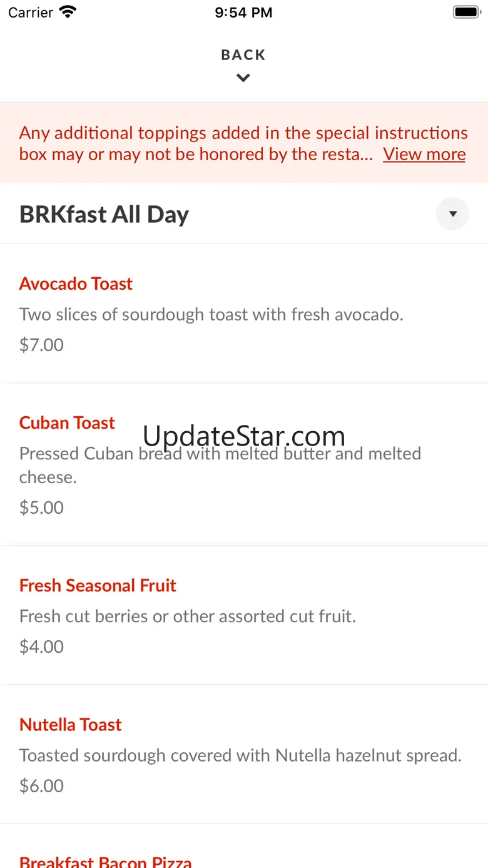Click the downward chevron under BACK
488x868 pixels.
click(243, 78)
